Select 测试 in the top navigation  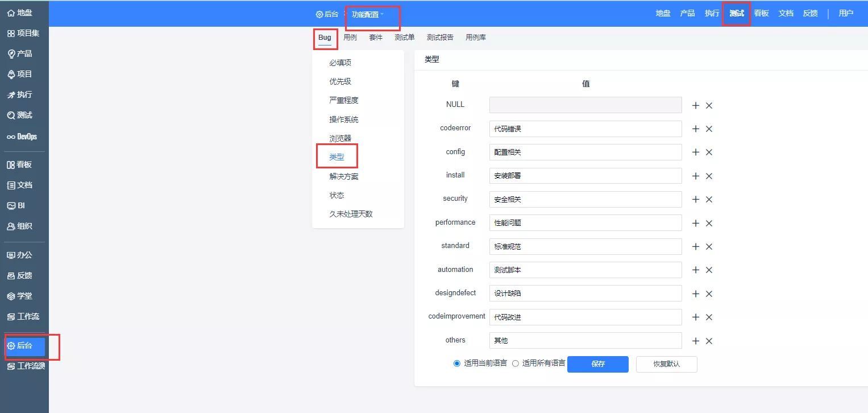click(x=737, y=13)
